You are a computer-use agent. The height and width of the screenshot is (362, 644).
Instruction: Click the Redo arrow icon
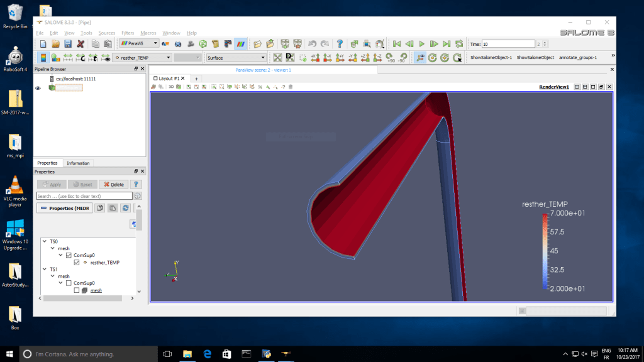pos(325,44)
